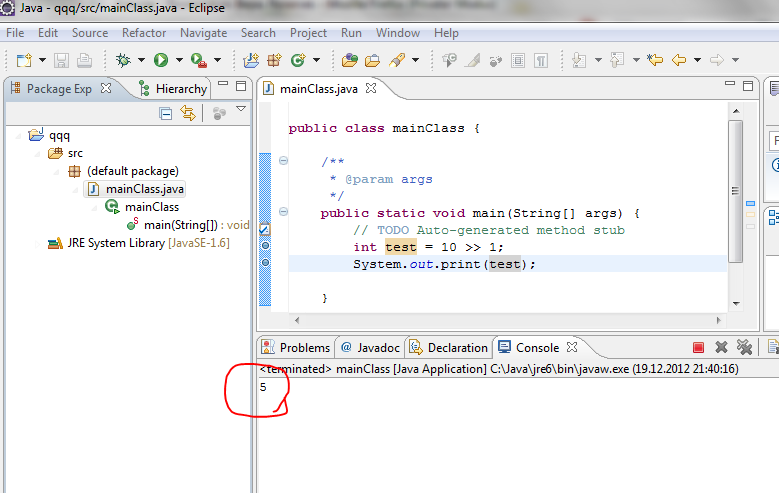The height and width of the screenshot is (493, 779).
Task: Open the Run button dropdown arrow
Action: 178,60
